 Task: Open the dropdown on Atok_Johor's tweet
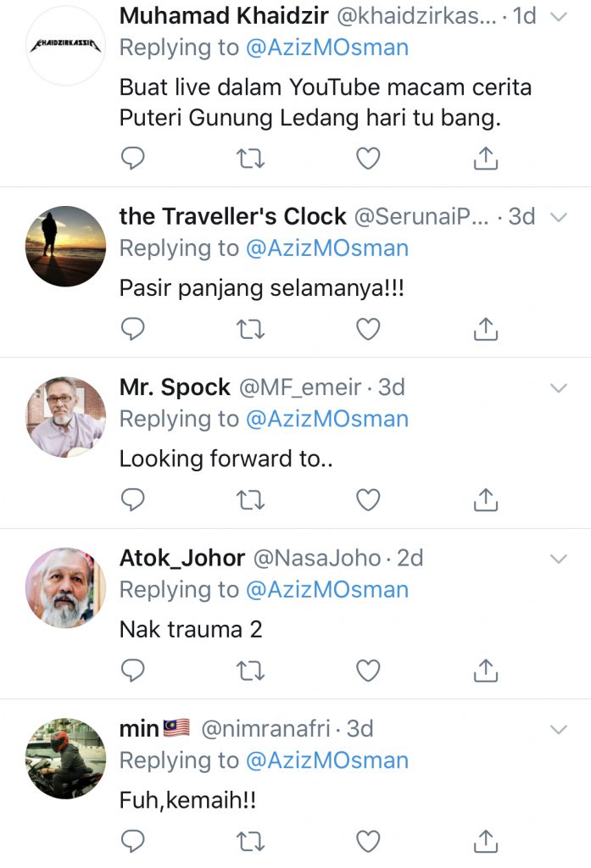coord(559,558)
